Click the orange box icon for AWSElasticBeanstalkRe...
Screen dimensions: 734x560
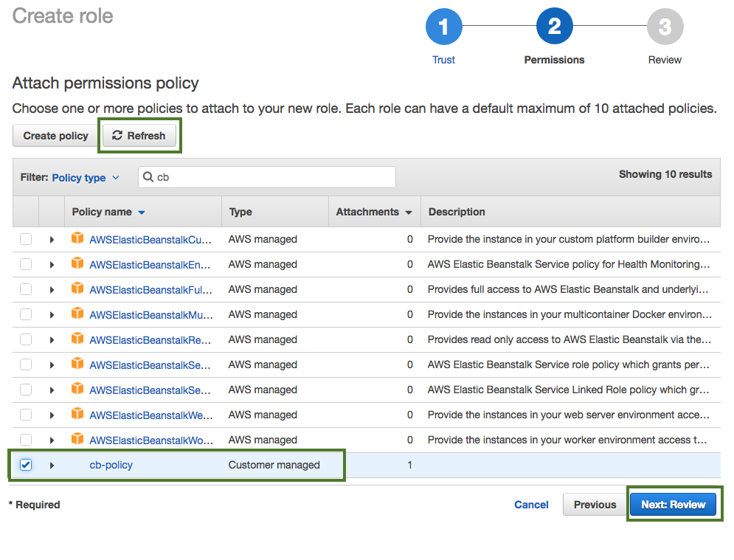click(77, 339)
